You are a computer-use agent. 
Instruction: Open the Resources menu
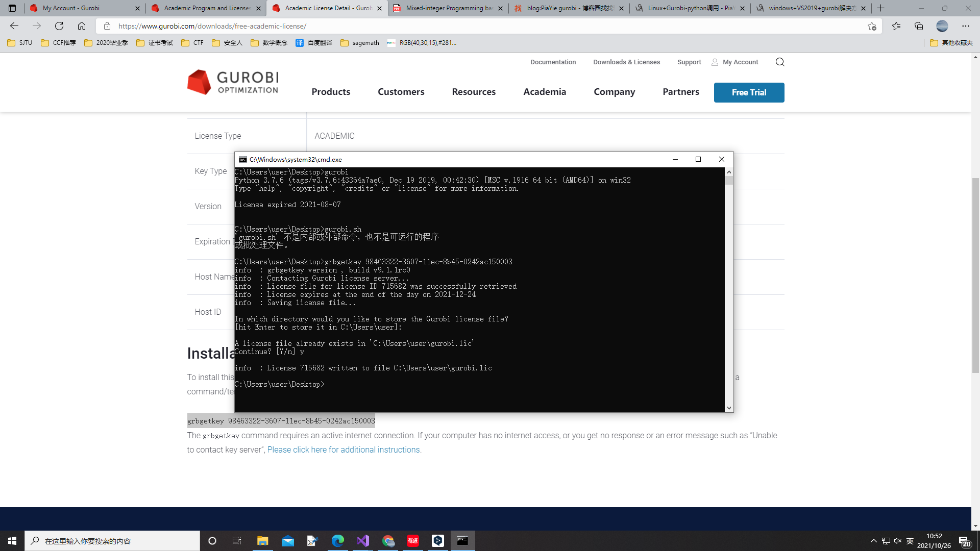click(474, 92)
